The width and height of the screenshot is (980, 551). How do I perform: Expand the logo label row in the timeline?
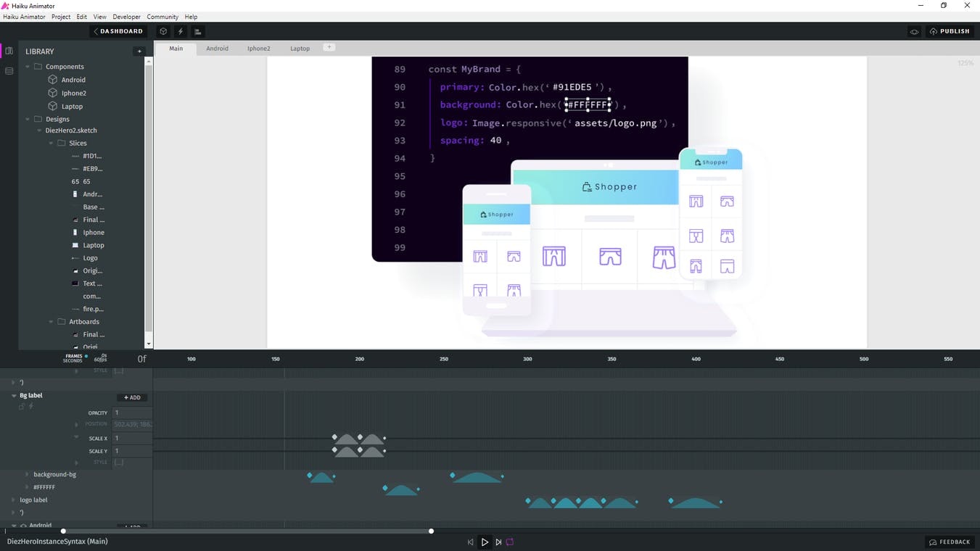pos(12,500)
